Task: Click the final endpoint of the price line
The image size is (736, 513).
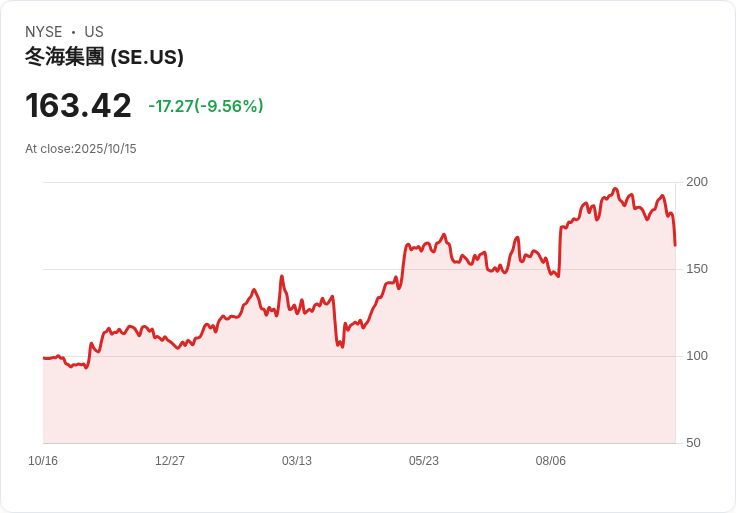Action: pos(675,244)
